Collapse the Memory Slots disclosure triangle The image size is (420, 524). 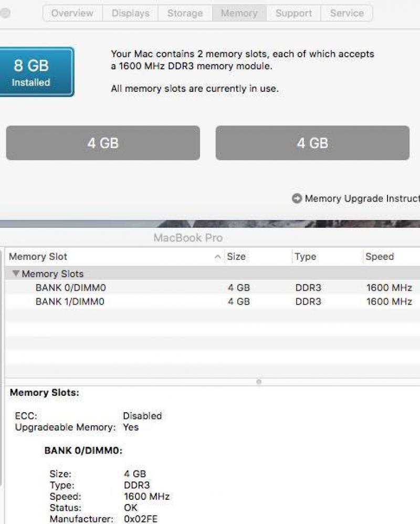(16, 274)
